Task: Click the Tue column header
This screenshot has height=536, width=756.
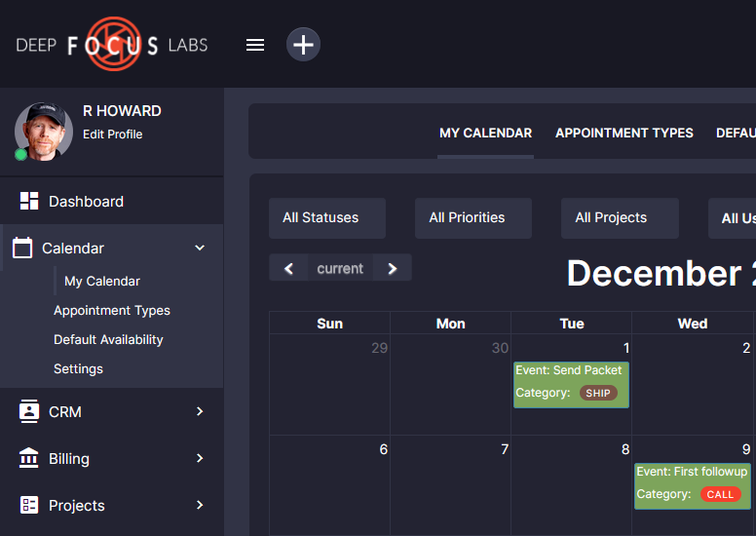Action: pos(572,324)
